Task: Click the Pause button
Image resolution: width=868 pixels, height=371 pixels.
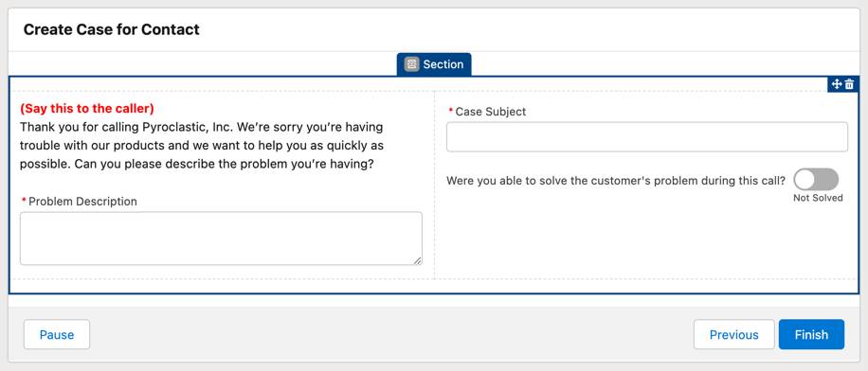Action: (x=57, y=334)
